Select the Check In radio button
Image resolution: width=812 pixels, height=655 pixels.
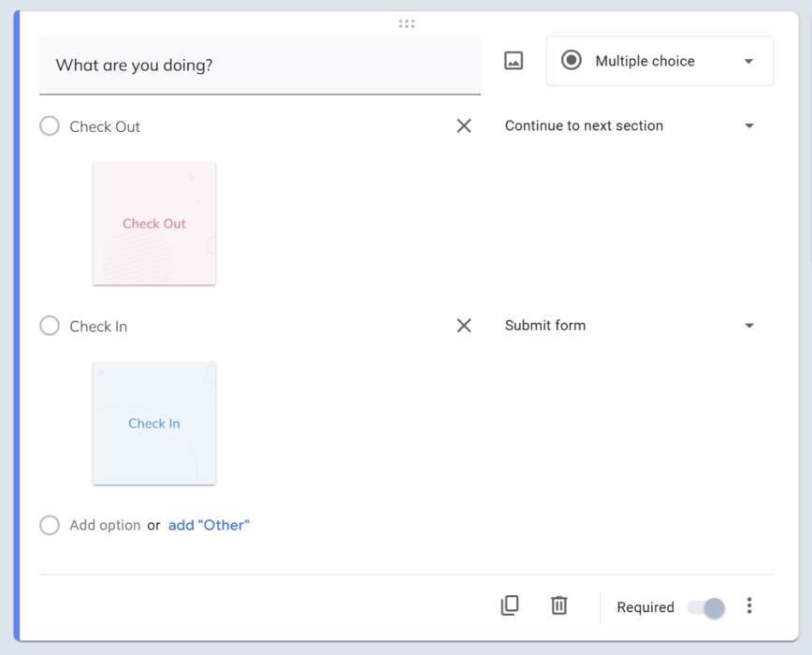coord(50,326)
